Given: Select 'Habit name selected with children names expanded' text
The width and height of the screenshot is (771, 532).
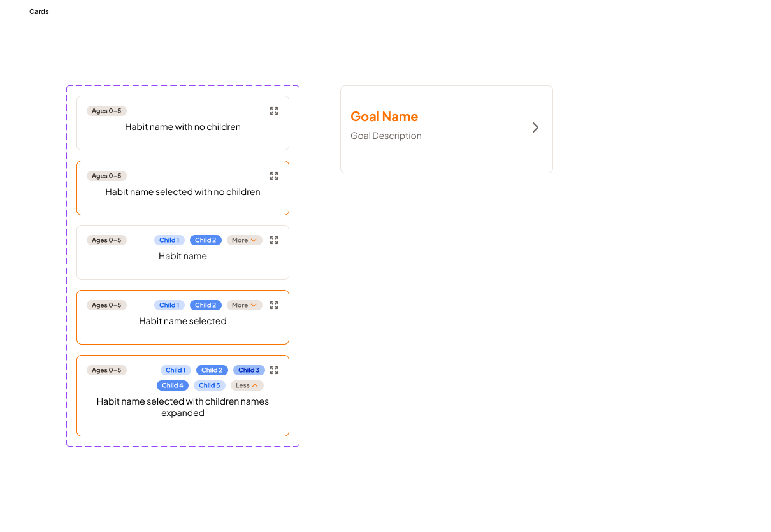Looking at the screenshot, I should 183,407.
